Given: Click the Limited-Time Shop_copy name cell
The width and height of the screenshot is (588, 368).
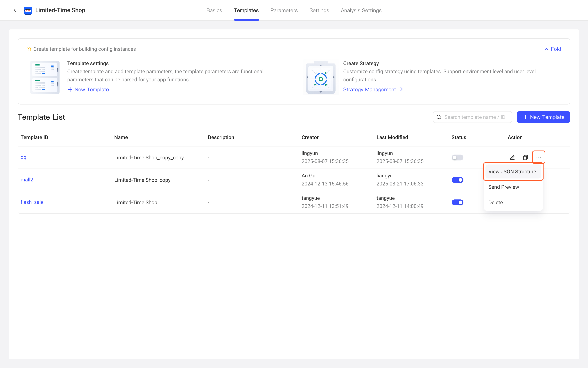Looking at the screenshot, I should point(142,180).
